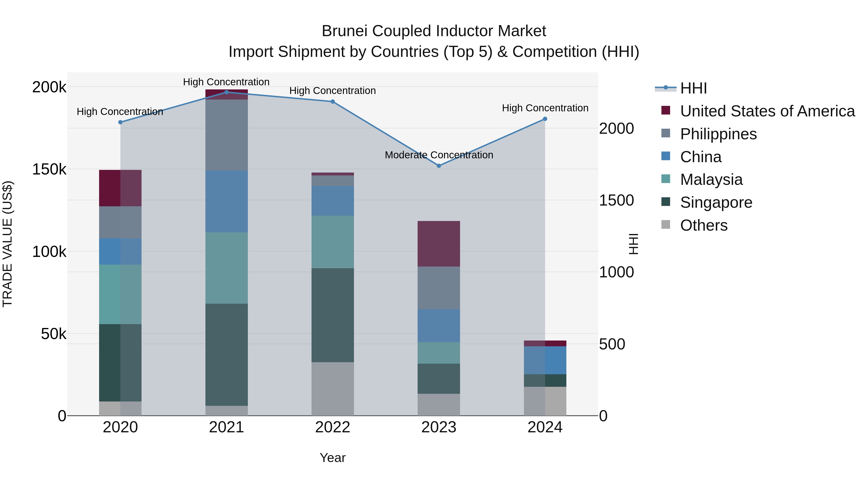868x488 pixels.
Task: Click the 2024 x-axis tick label
Action: (x=545, y=427)
